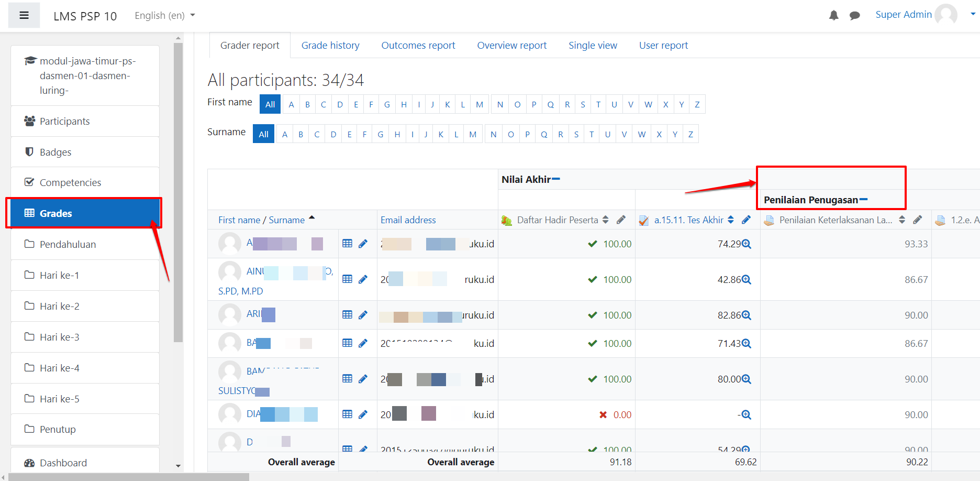Open the messages chat bubble icon

point(855,16)
